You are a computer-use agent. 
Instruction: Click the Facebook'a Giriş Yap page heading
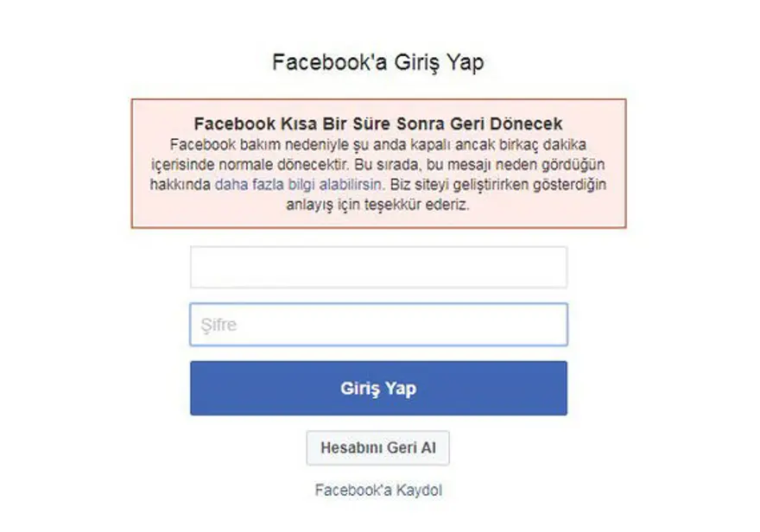(x=378, y=62)
